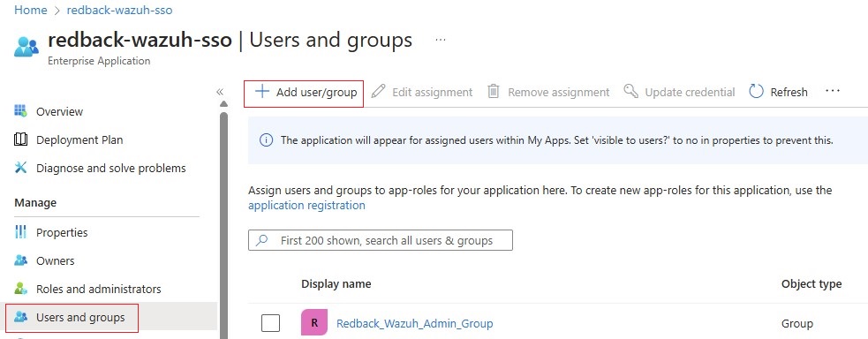The width and height of the screenshot is (868, 339).
Task: Click the plus icon for Add user/group
Action: [x=262, y=91]
